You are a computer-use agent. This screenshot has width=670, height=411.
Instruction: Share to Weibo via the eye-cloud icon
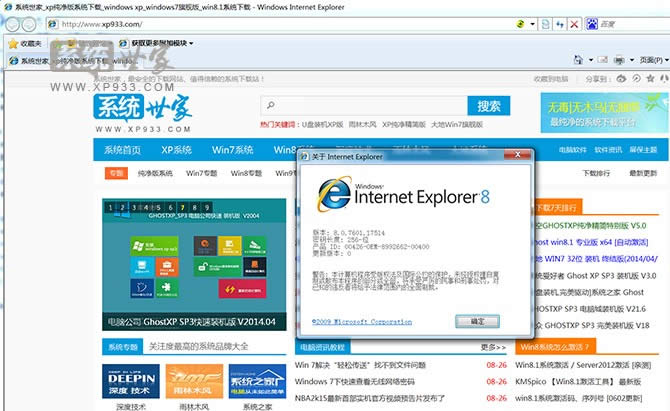coord(621,78)
